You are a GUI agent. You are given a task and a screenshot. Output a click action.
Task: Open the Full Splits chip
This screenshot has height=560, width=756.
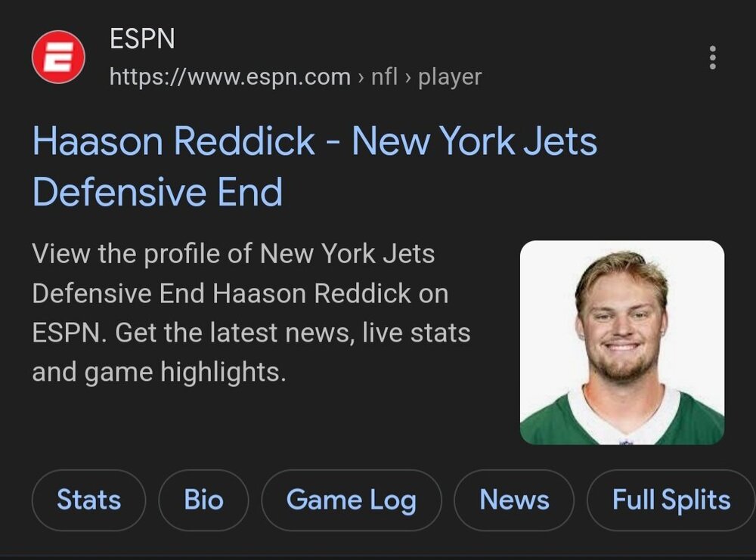671,500
